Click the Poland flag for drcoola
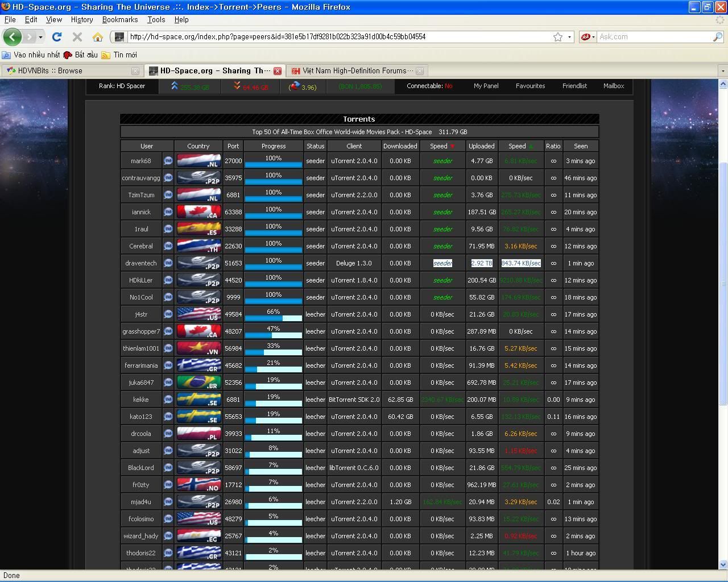Viewport: 728px width, 582px height. coord(198,434)
